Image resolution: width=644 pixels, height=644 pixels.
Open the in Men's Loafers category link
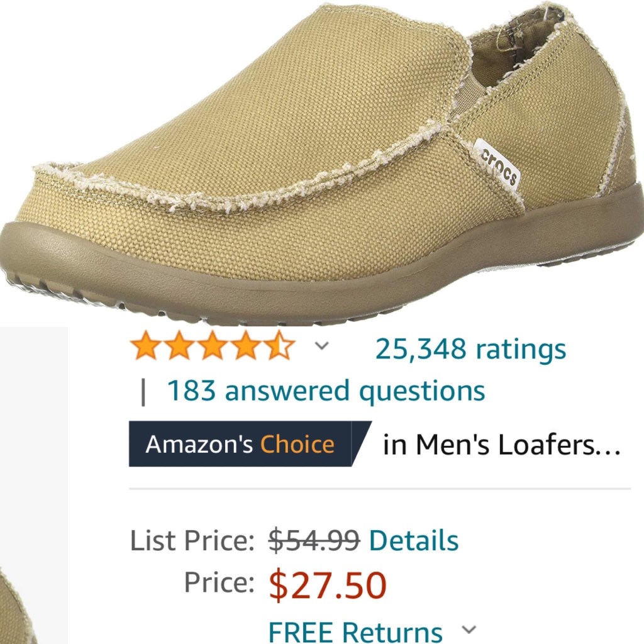pyautogui.click(x=501, y=445)
